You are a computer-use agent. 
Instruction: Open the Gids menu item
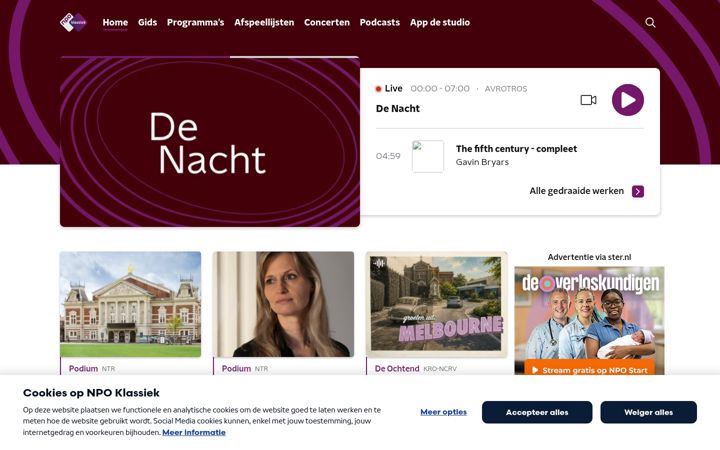147,22
